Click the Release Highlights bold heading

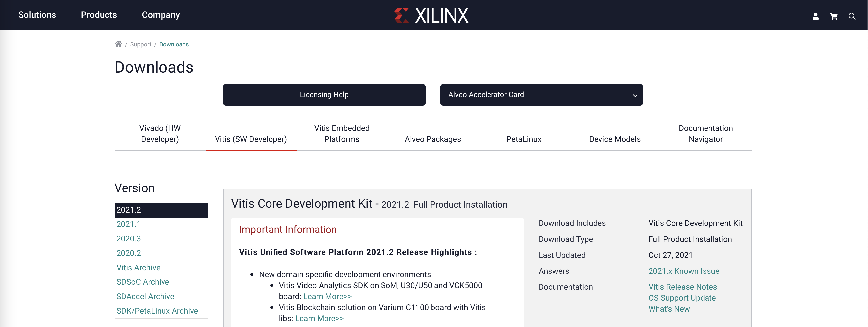[358, 252]
